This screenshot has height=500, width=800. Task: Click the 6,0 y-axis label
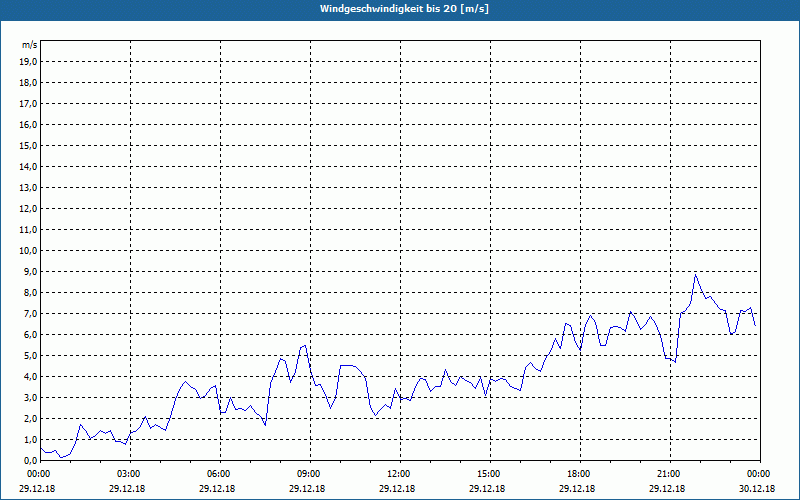(x=30, y=335)
